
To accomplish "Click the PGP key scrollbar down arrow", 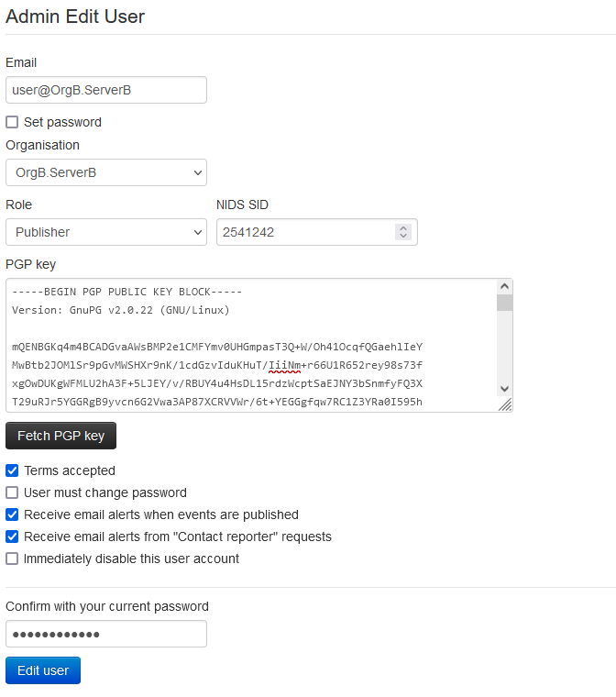I will pos(504,389).
